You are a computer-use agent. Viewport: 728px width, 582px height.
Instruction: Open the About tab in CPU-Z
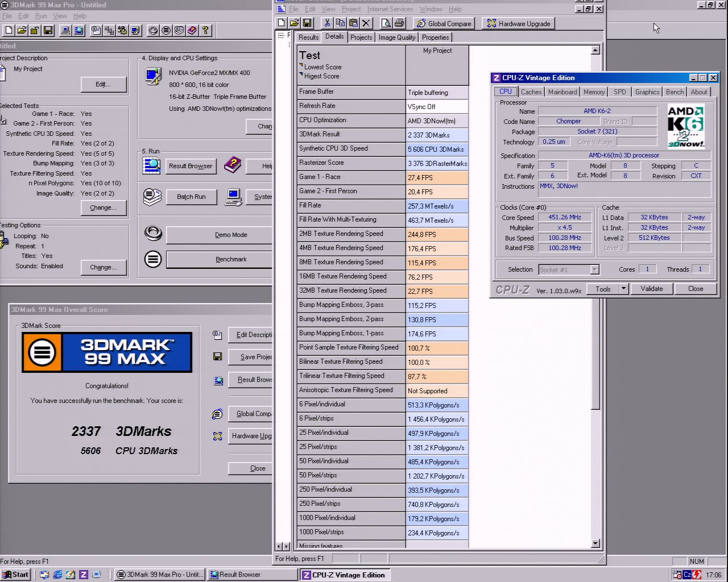699,92
